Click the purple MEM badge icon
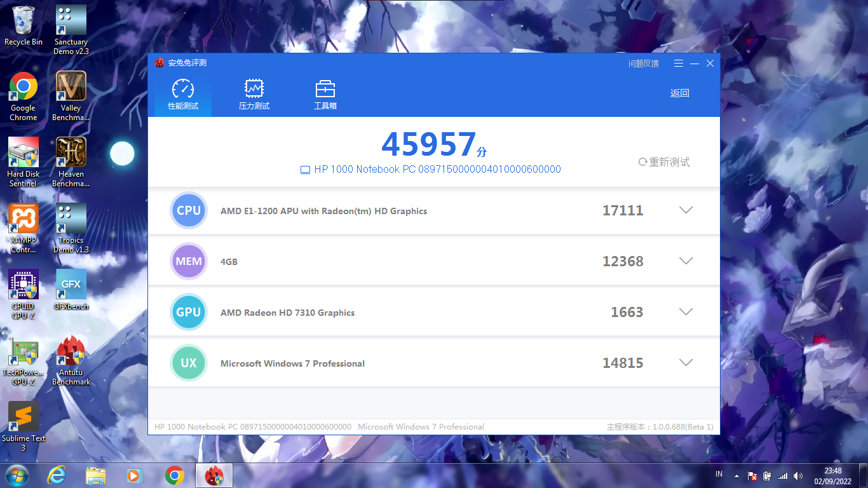 (189, 261)
